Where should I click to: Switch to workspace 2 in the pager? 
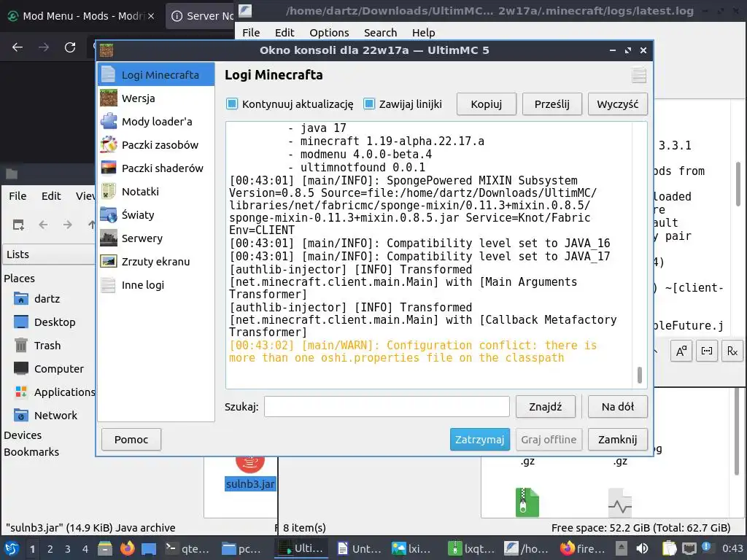50,548
